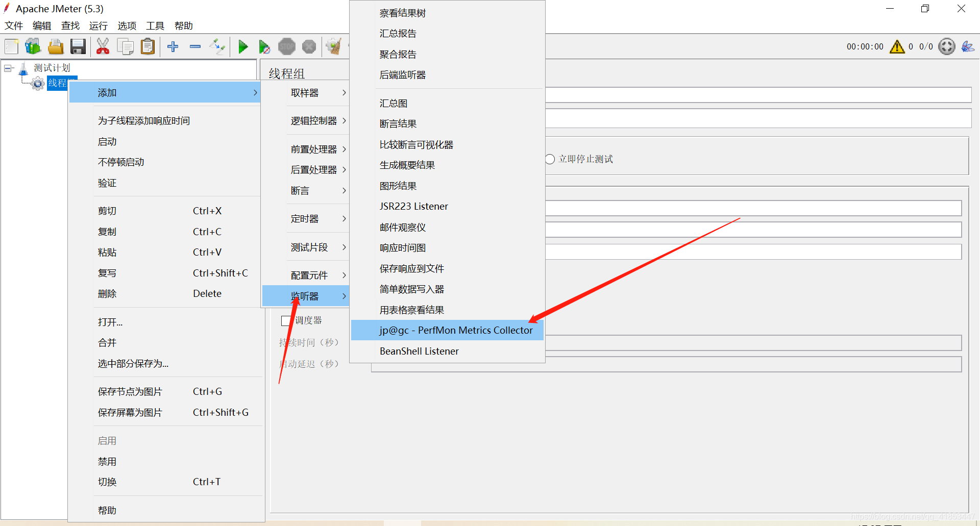
Task: Open the 帮助 menu in menu bar
Action: click(x=184, y=26)
